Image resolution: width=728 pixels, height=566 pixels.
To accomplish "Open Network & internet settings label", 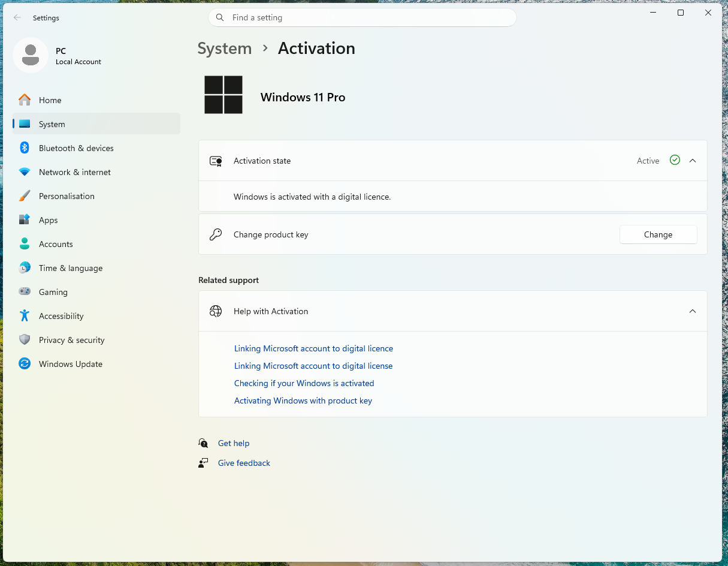I will coord(75,172).
